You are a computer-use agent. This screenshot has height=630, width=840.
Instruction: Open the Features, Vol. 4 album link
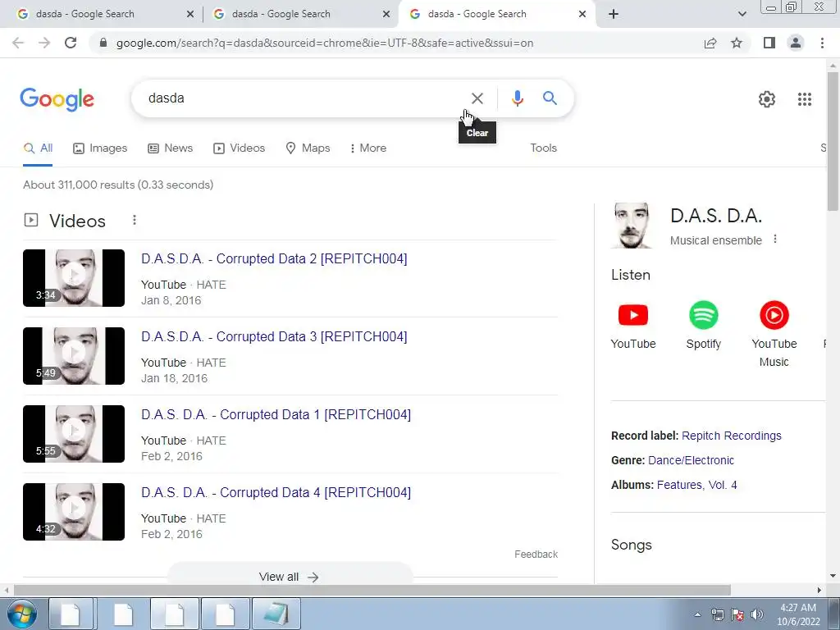tap(696, 485)
